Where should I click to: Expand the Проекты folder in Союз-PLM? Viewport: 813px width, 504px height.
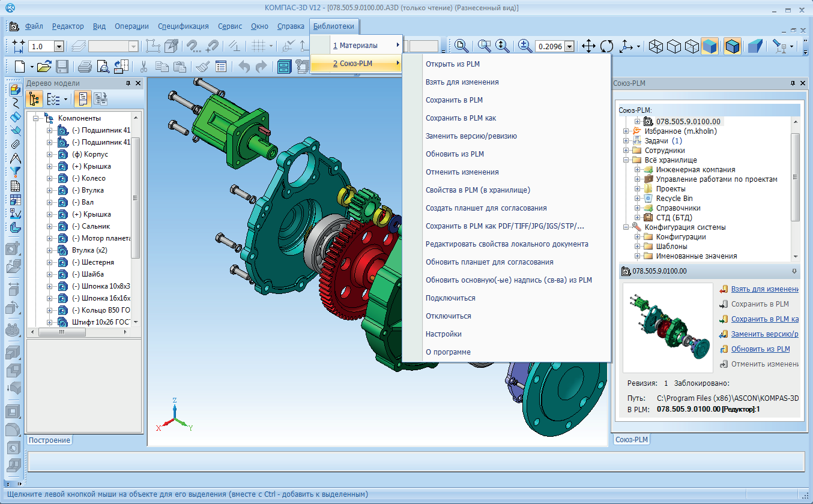click(x=638, y=189)
